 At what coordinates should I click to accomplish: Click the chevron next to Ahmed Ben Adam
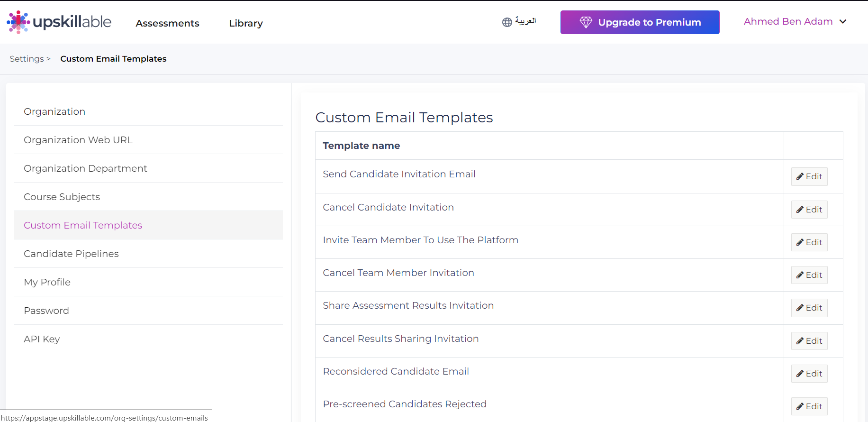click(843, 21)
